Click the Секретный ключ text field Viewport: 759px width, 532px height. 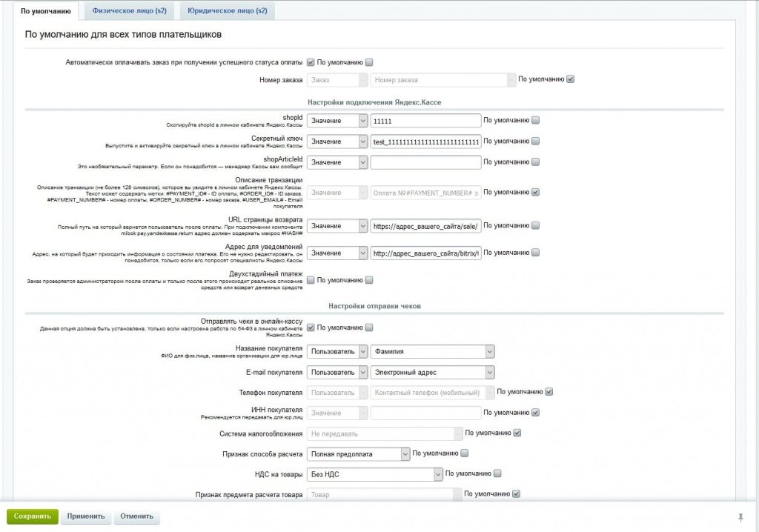(x=425, y=142)
